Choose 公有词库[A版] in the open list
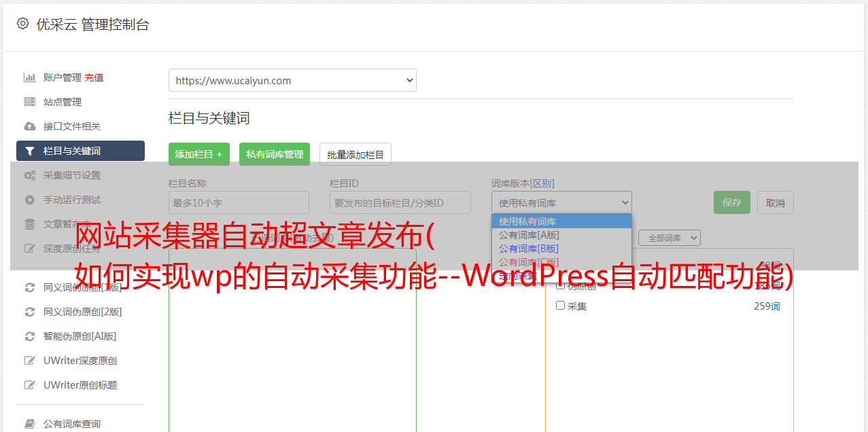This screenshot has height=432, width=868. coord(561,235)
